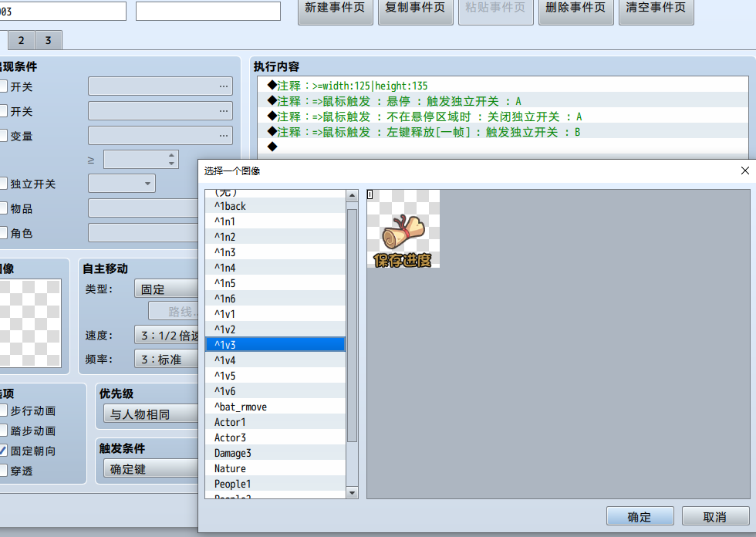Select ^1v6 in image list
This screenshot has width=756, height=537.
pos(275,391)
